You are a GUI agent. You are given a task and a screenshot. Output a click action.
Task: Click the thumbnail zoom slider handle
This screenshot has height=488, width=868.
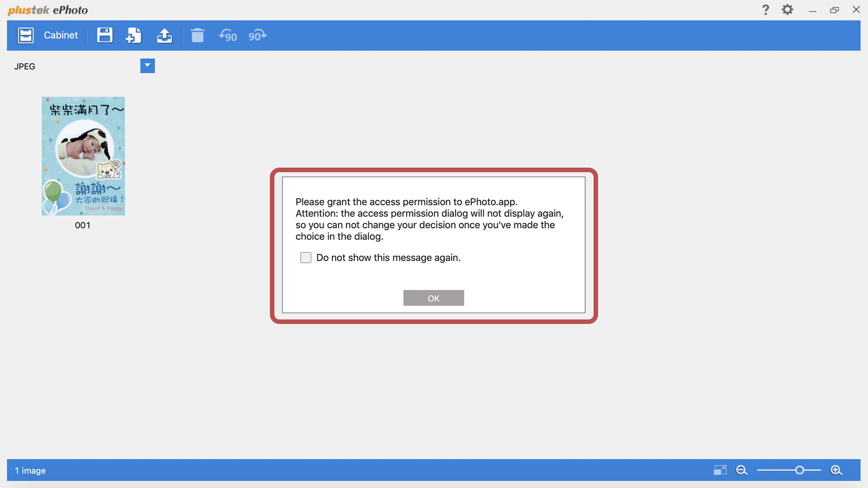pos(799,470)
